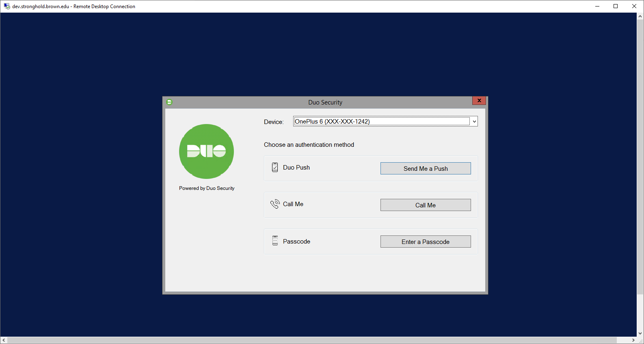Click the 'Call Me' label beside phone icon
Screen dimensions: 644x344
pyautogui.click(x=293, y=204)
